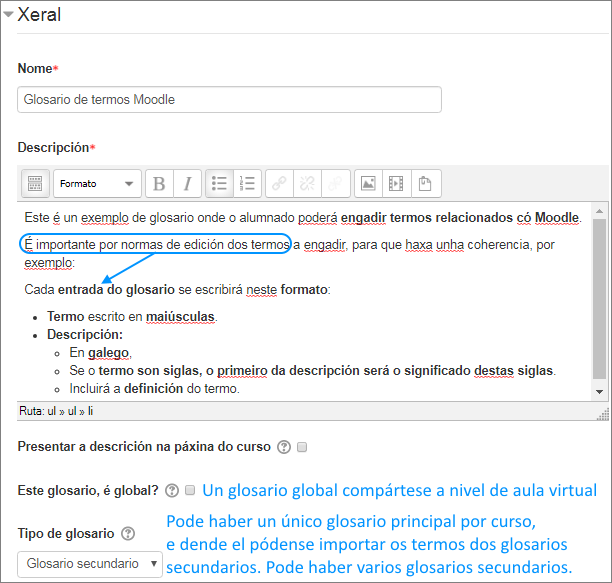Open help for Presentar a descrición na páxina
612x583 pixels.
coord(284,447)
